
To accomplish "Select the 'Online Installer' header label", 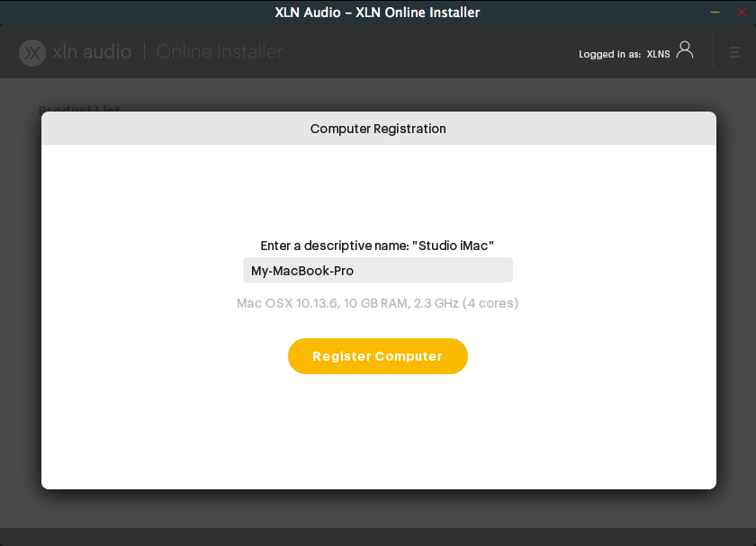I will coord(219,51).
